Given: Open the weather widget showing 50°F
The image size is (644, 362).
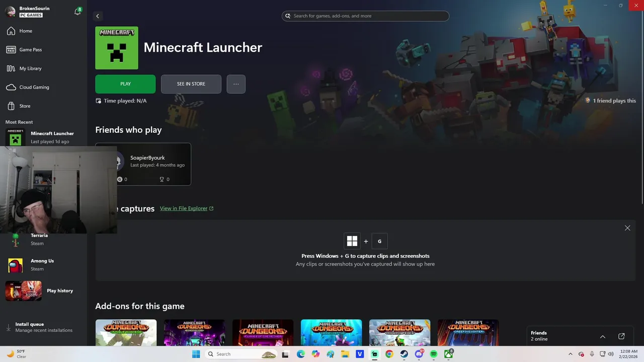Looking at the screenshot, I should 17,354.
